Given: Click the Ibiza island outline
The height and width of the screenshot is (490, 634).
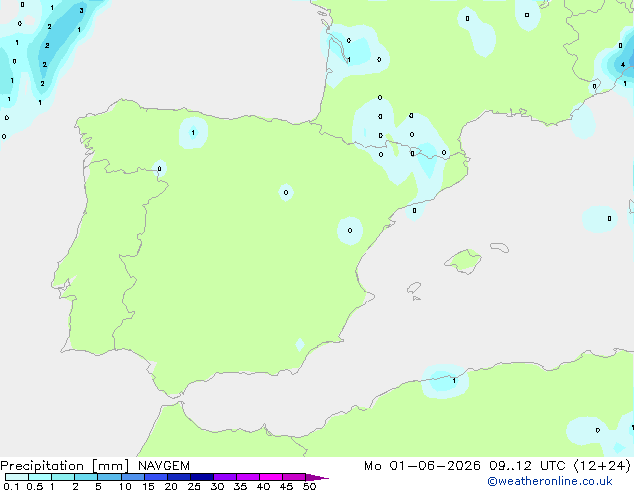Looking at the screenshot, I should 414,288.
